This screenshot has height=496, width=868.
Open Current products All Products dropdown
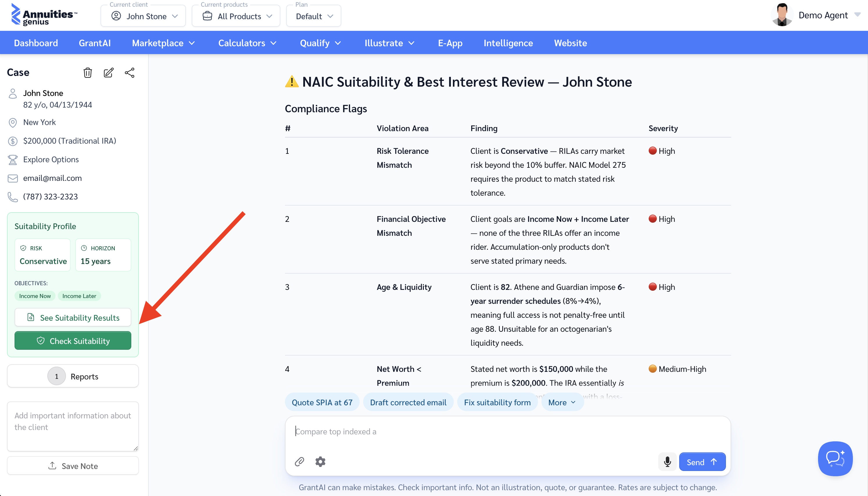coord(236,16)
